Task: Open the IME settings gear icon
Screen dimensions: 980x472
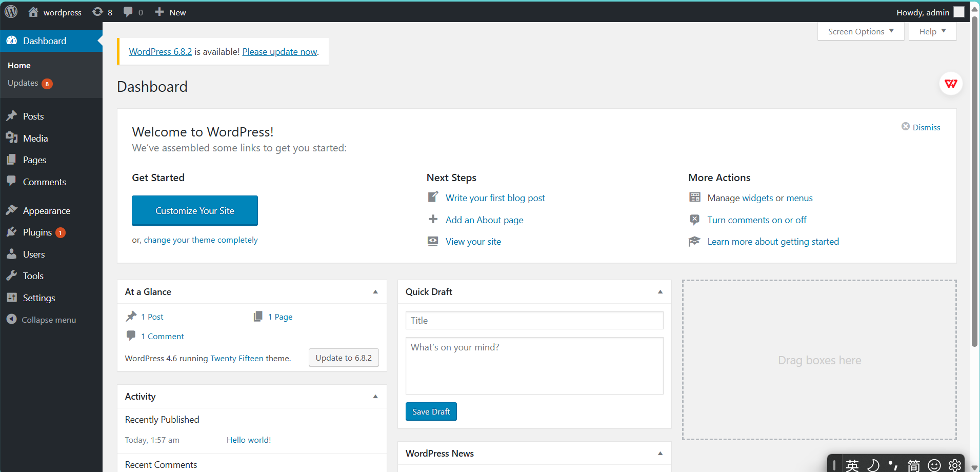Action: (955, 465)
